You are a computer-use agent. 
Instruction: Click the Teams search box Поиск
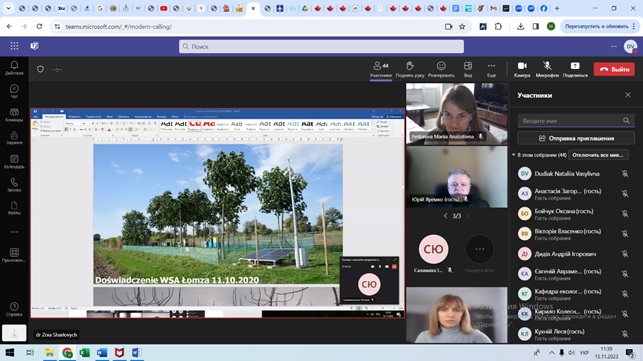pos(321,46)
